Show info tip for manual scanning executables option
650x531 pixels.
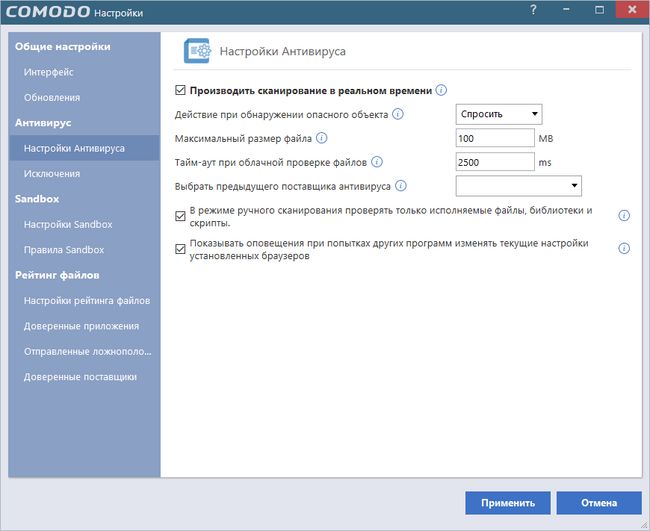[x=624, y=216]
